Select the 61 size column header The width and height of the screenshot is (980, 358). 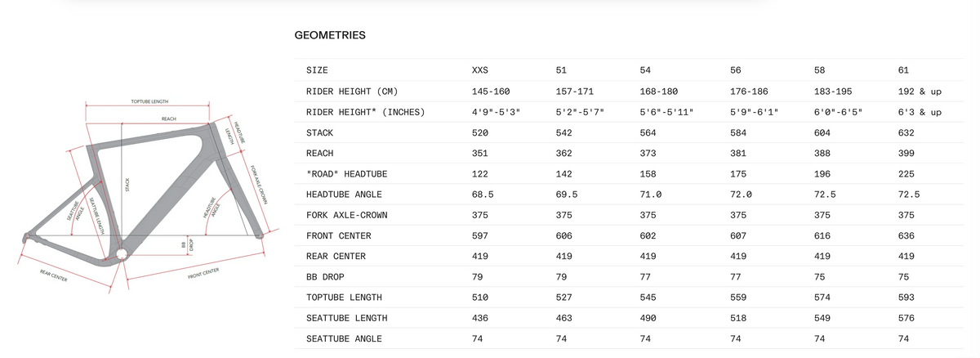tap(902, 70)
